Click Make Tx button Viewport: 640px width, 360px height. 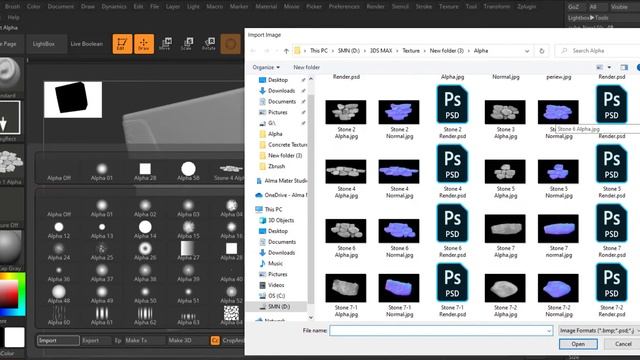click(136, 340)
